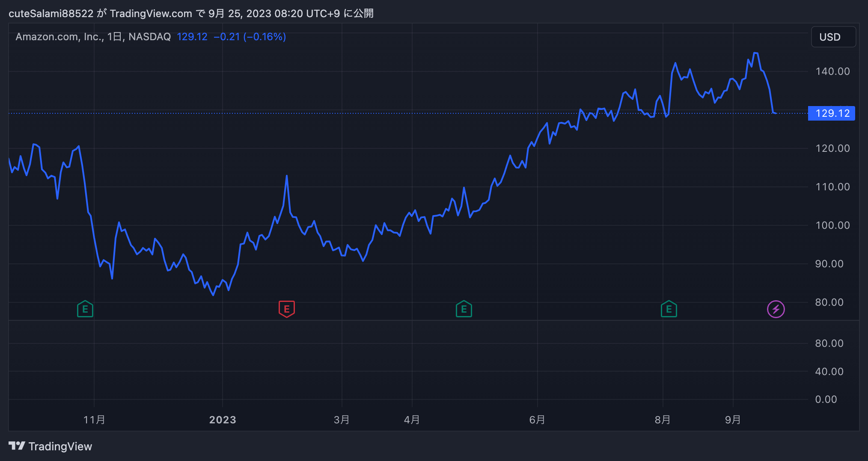Click the 4月 time axis label
The height and width of the screenshot is (461, 868).
pyautogui.click(x=412, y=420)
